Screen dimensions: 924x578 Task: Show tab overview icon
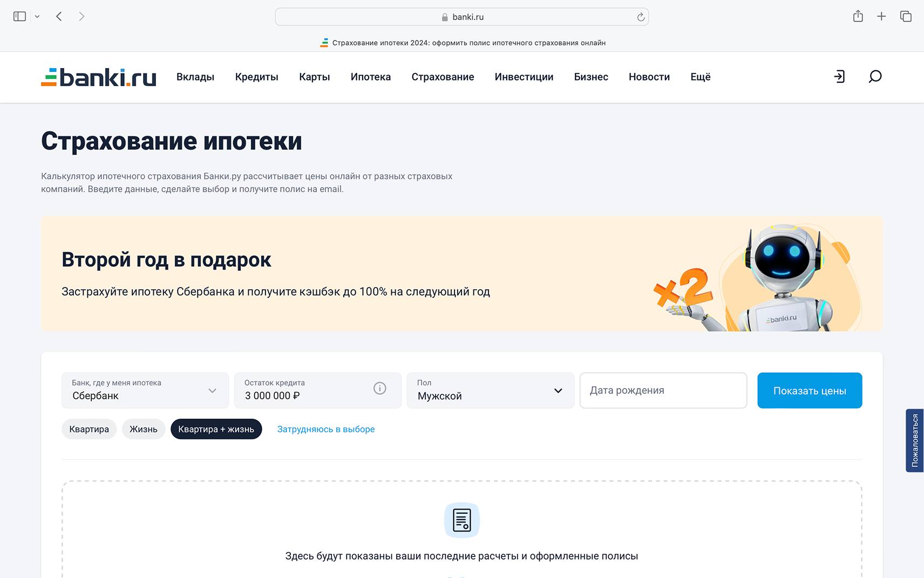[906, 17]
